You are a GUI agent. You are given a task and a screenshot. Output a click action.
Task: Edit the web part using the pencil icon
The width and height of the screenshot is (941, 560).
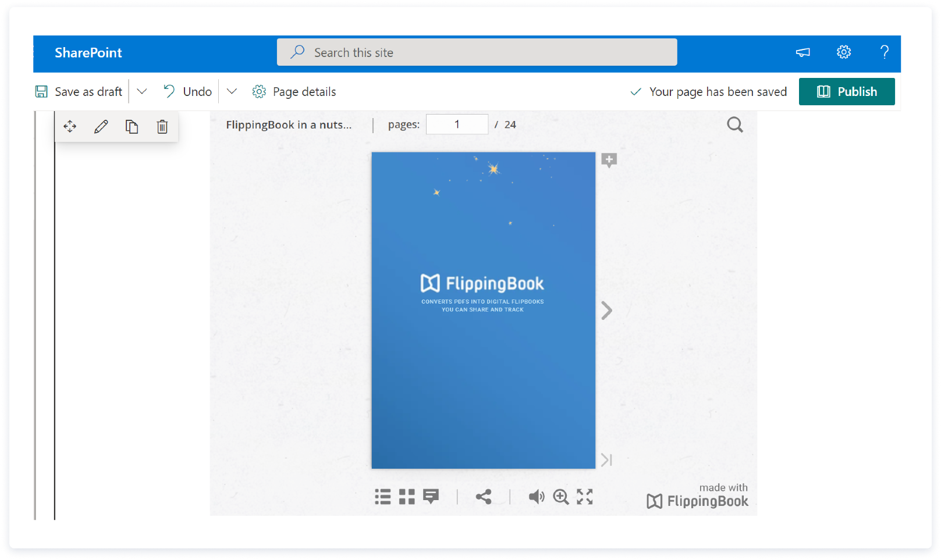click(101, 126)
